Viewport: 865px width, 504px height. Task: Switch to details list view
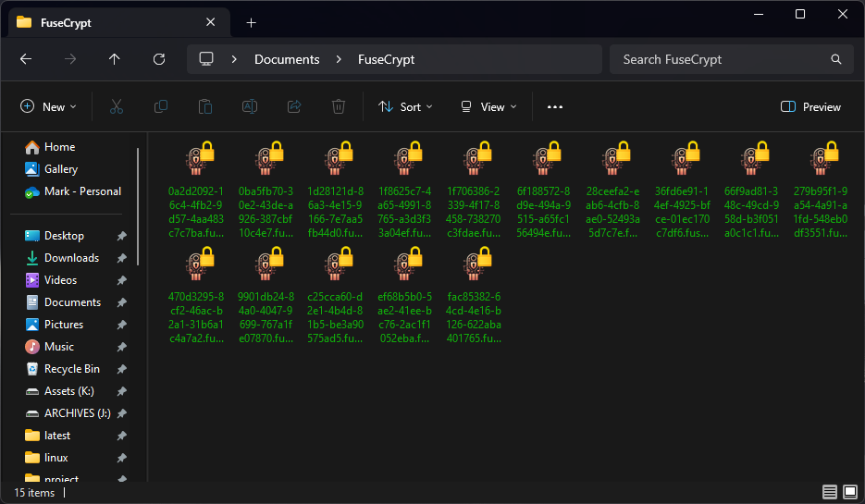830,492
